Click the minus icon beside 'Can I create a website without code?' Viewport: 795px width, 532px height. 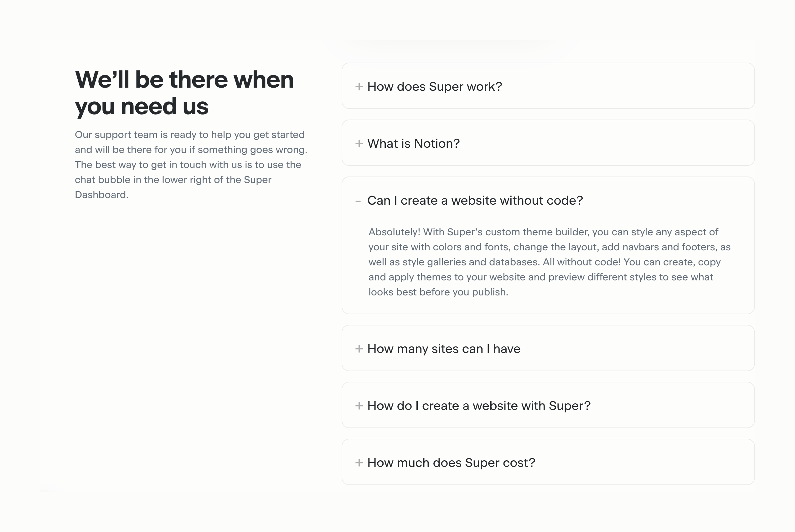pos(358,201)
